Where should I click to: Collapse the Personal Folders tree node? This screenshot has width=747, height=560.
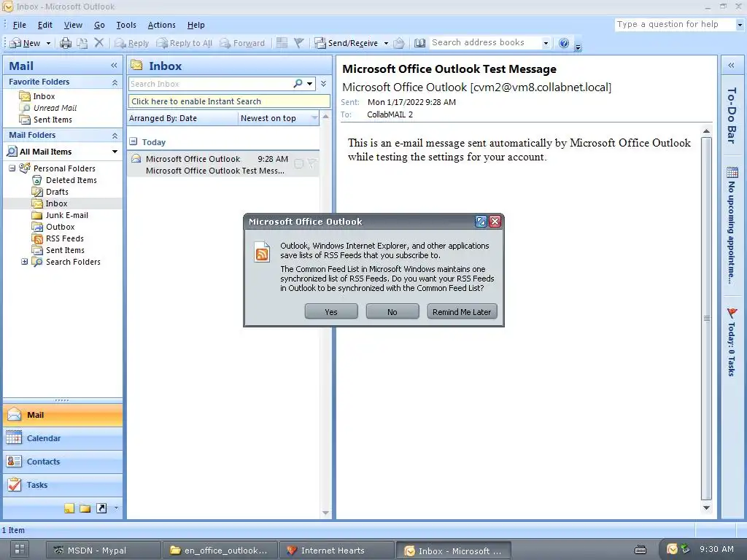12,168
